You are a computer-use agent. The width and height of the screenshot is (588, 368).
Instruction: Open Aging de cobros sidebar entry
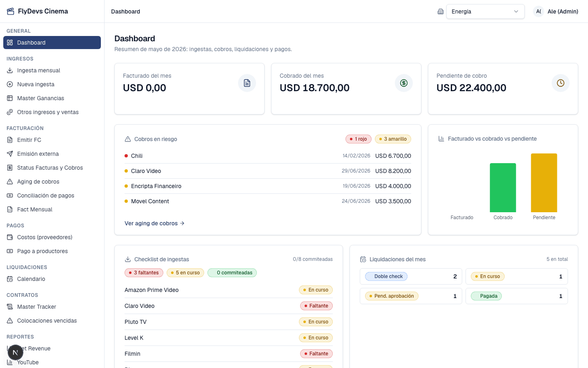pyautogui.click(x=52, y=182)
